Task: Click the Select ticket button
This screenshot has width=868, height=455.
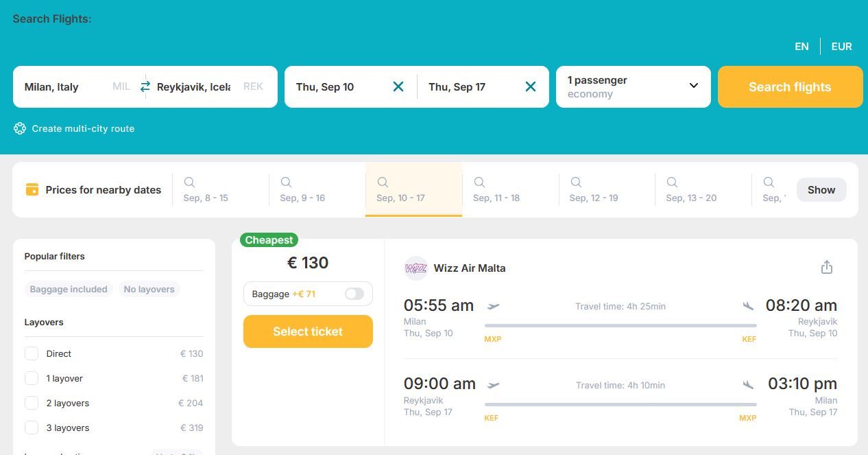Action: point(308,331)
